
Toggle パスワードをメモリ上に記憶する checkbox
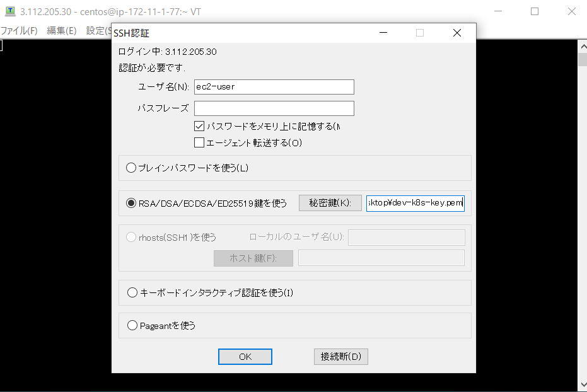pyautogui.click(x=199, y=126)
